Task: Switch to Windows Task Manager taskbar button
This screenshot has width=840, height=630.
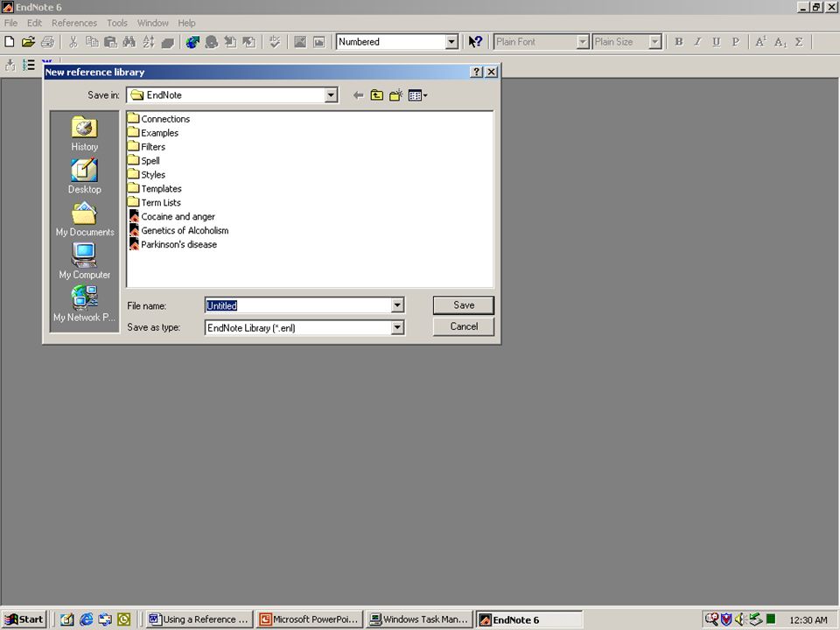Action: click(x=420, y=619)
